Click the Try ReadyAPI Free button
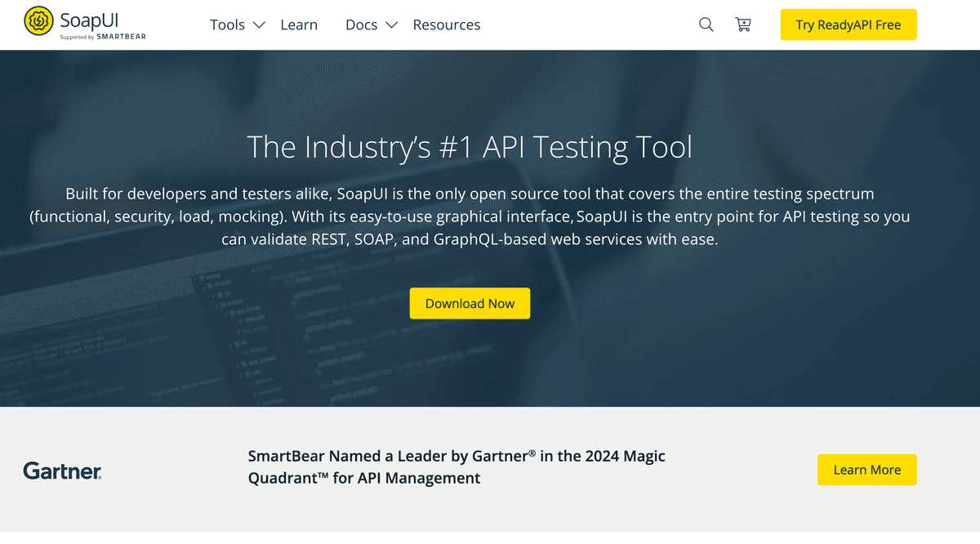The width and height of the screenshot is (980, 544). coord(849,25)
